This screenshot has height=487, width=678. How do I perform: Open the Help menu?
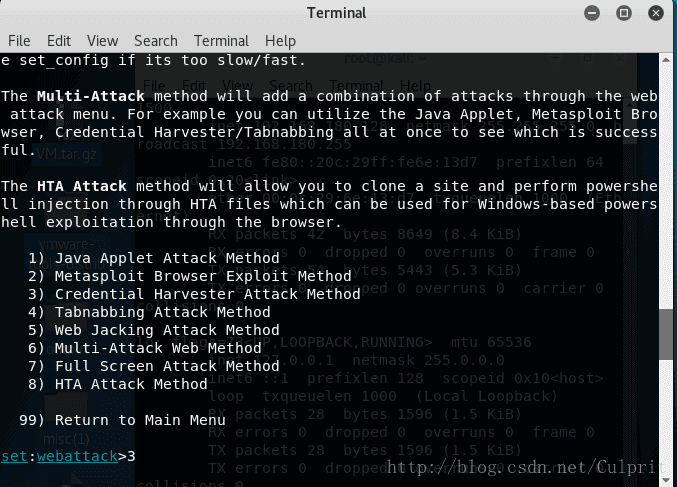[x=281, y=41]
